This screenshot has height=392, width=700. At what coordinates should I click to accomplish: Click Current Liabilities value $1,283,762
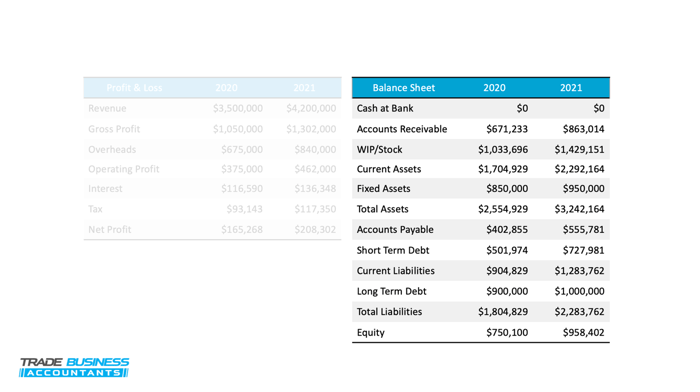[x=579, y=271]
